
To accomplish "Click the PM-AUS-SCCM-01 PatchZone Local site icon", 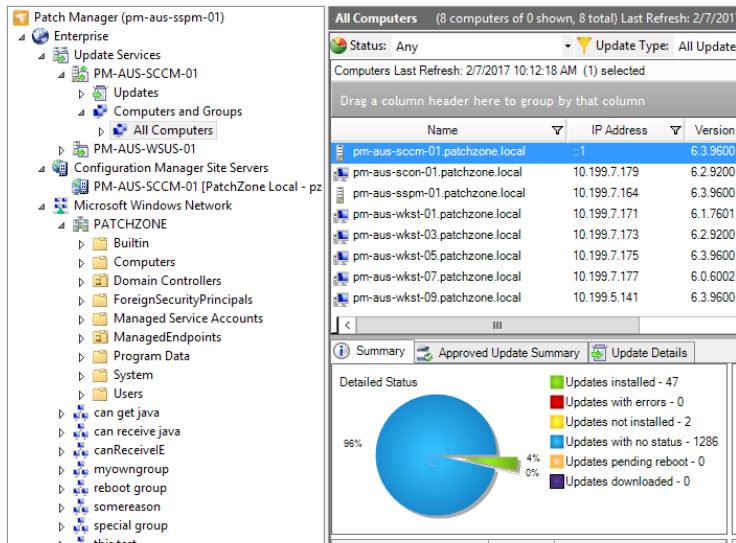I will coord(80,186).
